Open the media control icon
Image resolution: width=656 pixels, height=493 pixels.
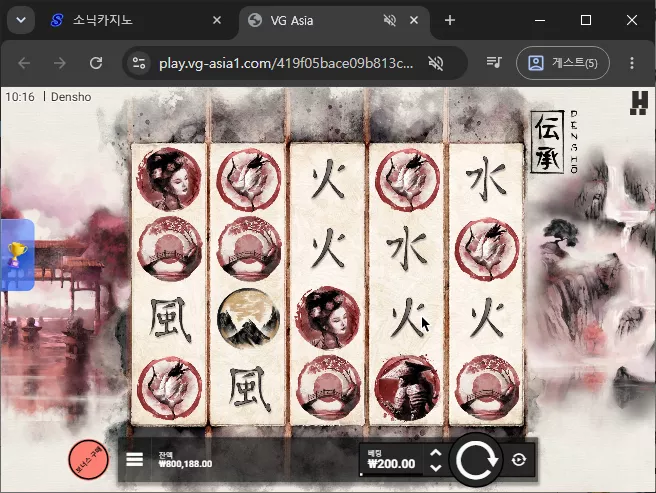(x=494, y=63)
